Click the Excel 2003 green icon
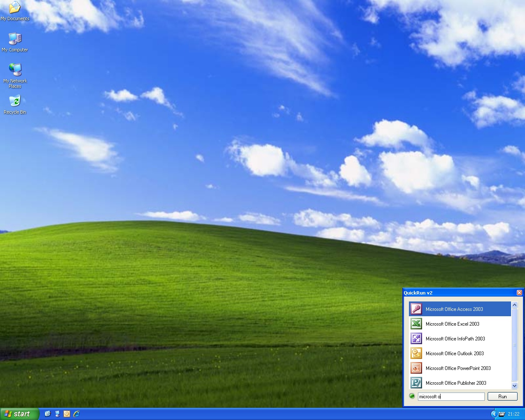The image size is (525, 420). click(x=416, y=324)
